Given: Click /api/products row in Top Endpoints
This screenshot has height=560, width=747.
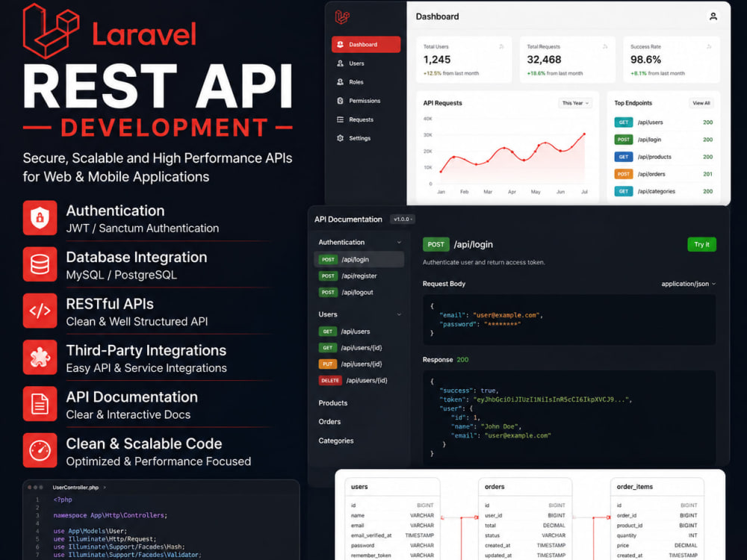Looking at the screenshot, I should point(663,157).
